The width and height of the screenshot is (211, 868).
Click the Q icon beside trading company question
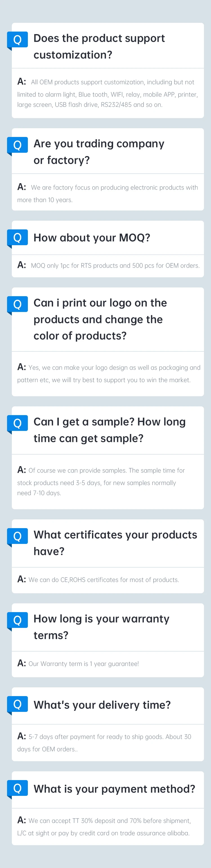click(17, 145)
